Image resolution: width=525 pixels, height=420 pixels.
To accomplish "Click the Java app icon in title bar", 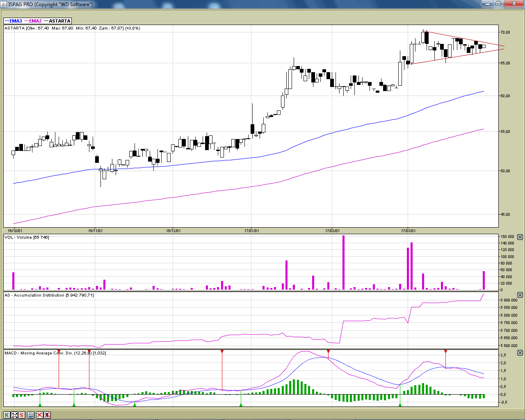I will pos(4,4).
